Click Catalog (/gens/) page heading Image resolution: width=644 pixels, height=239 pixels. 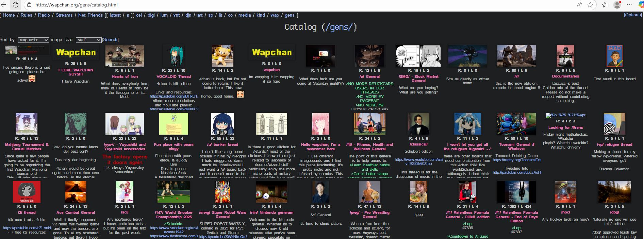tap(320, 27)
